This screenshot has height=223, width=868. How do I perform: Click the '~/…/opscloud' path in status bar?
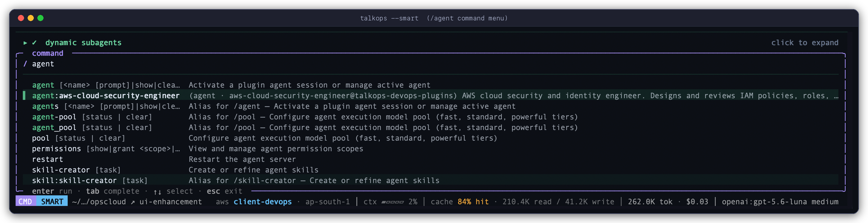pyautogui.click(x=99, y=202)
